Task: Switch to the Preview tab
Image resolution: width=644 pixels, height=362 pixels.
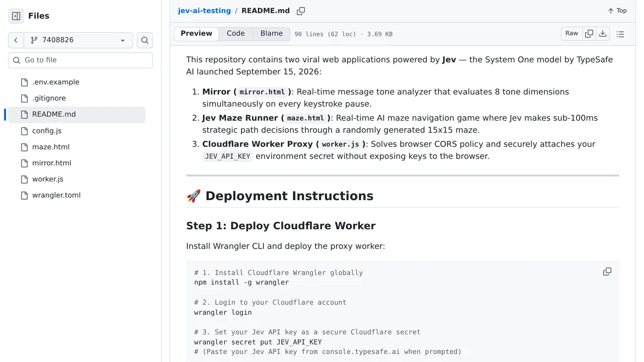Action: (196, 34)
